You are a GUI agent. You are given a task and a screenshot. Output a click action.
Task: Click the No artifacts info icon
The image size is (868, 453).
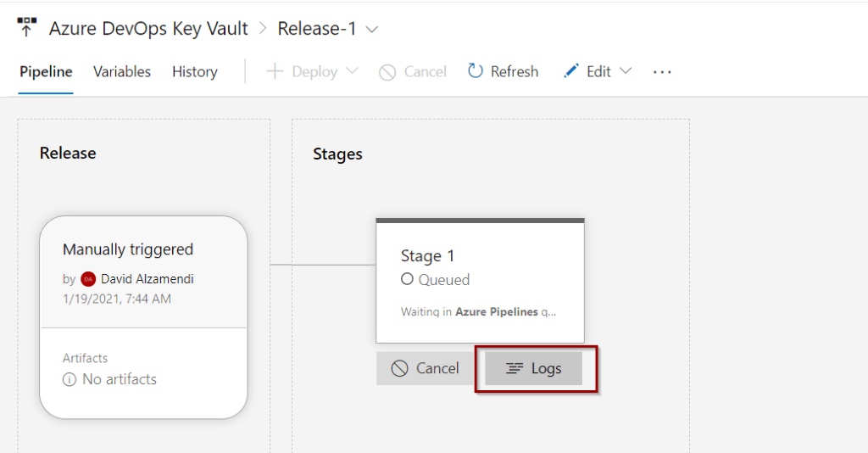click(70, 379)
